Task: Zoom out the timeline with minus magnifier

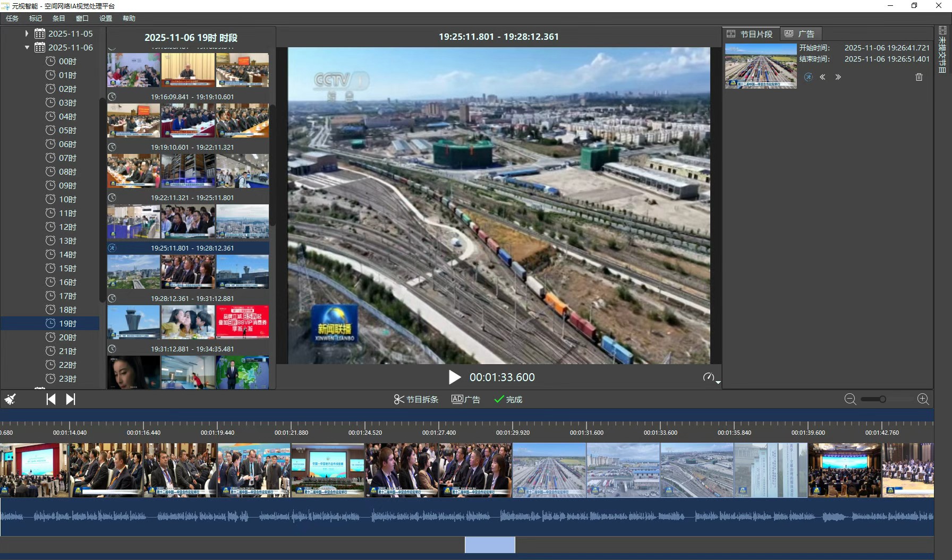Action: click(x=850, y=399)
